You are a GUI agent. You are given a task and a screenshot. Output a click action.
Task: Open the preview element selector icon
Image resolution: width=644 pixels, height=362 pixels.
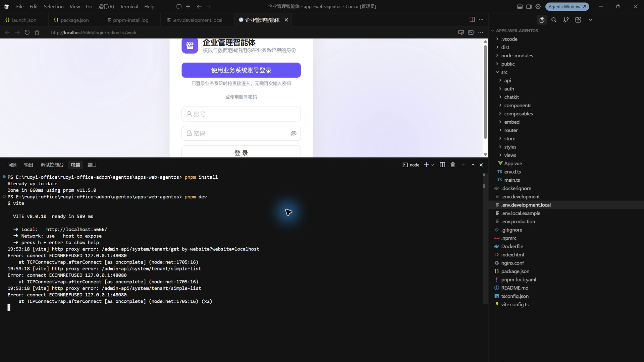pyautogui.click(x=461, y=33)
